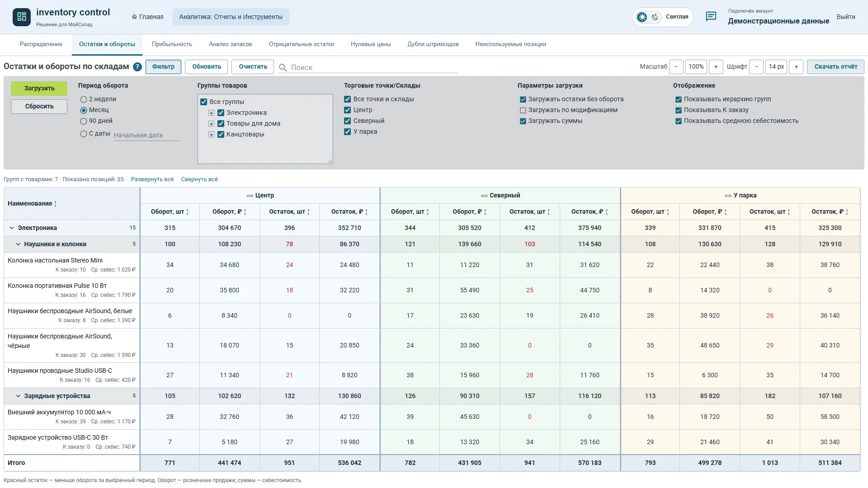The image size is (868, 488).
Task: Click the Сбросить button
Action: (39, 107)
